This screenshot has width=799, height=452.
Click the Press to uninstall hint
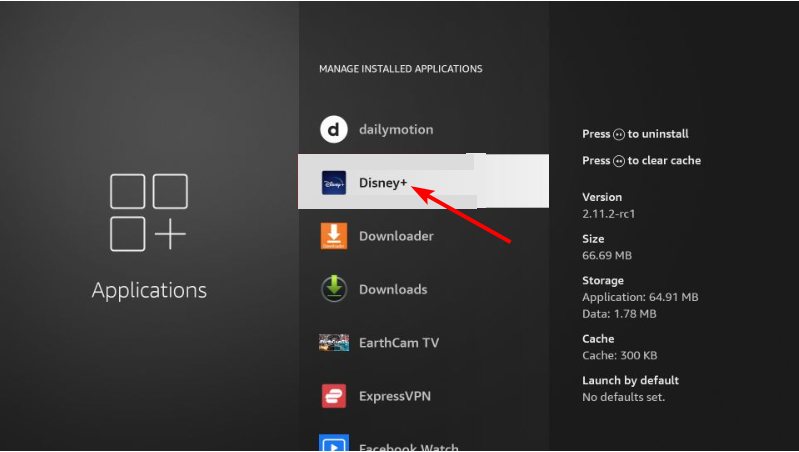(635, 135)
